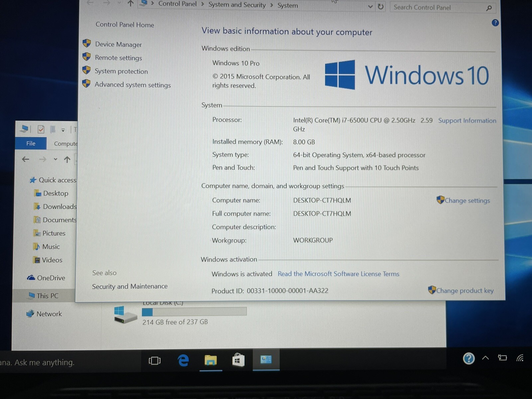532x399 pixels.
Task: Click the Remote settings shield icon
Action: click(x=87, y=57)
